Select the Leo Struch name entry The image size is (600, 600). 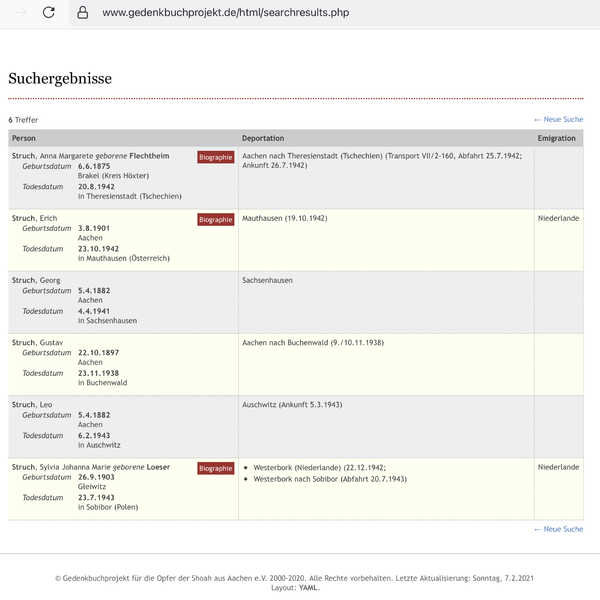coord(33,405)
